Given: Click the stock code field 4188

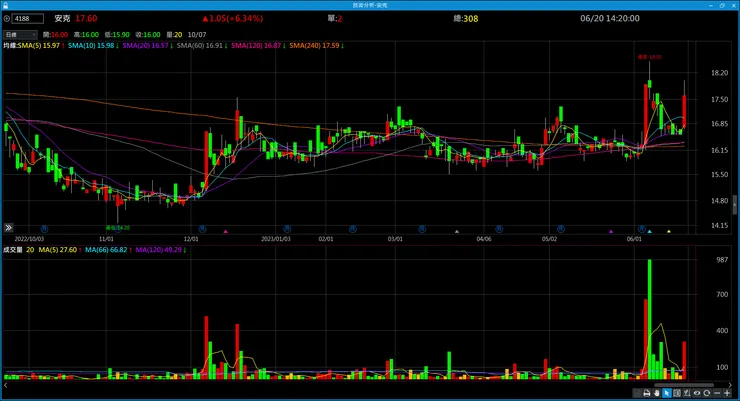Looking at the screenshot, I should pyautogui.click(x=27, y=19).
